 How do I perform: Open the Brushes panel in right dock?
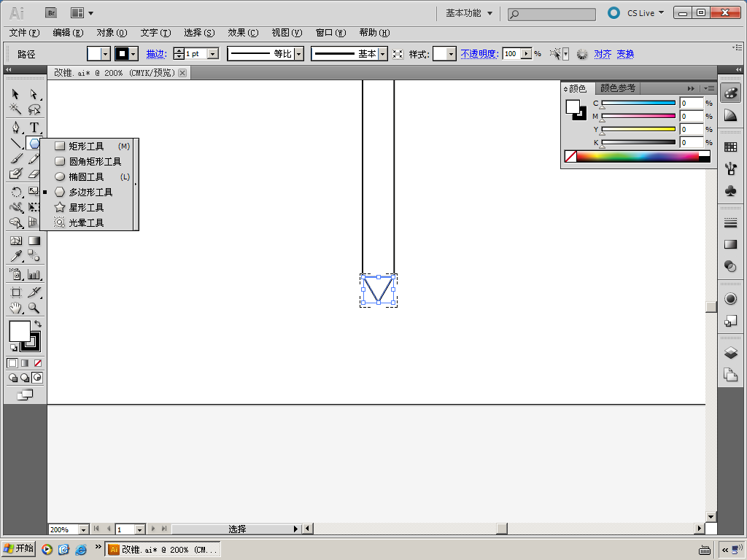coord(730,168)
